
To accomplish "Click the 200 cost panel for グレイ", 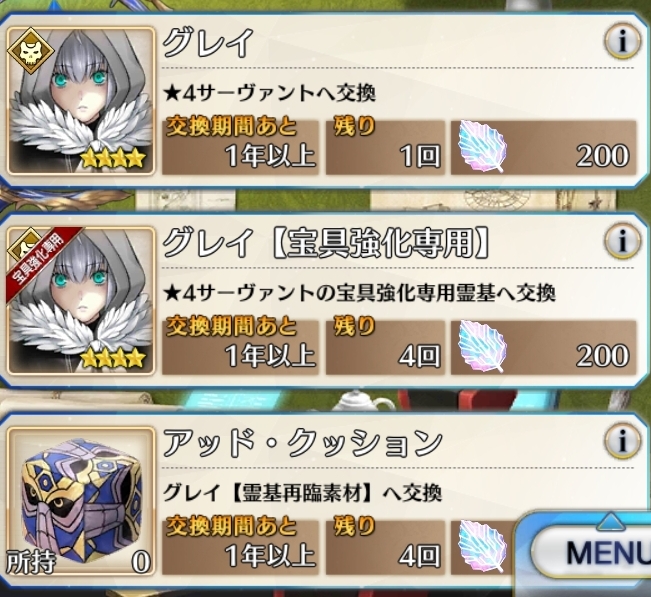I will (543, 147).
